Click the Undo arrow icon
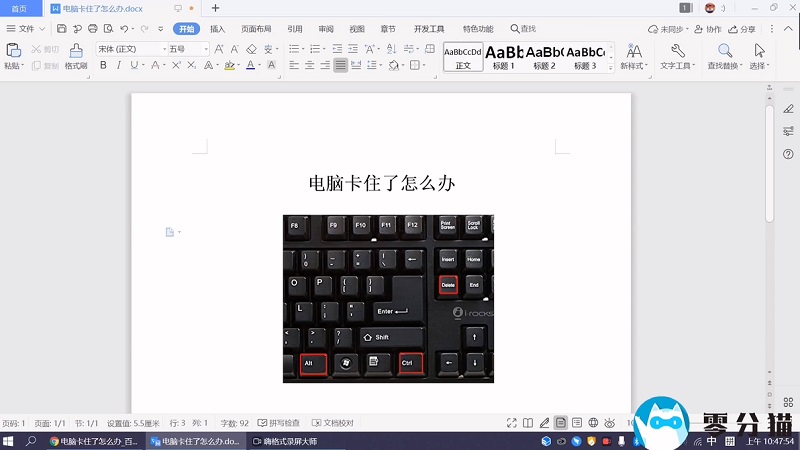The width and height of the screenshot is (800, 450). (x=124, y=29)
